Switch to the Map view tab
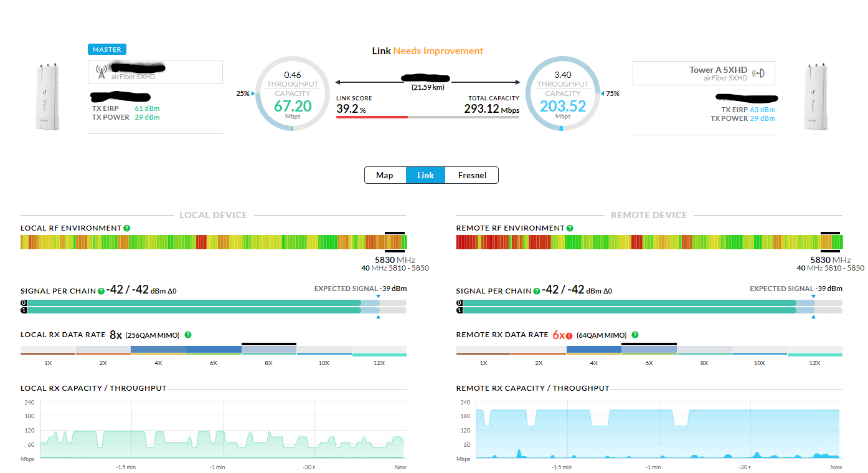 pos(385,176)
